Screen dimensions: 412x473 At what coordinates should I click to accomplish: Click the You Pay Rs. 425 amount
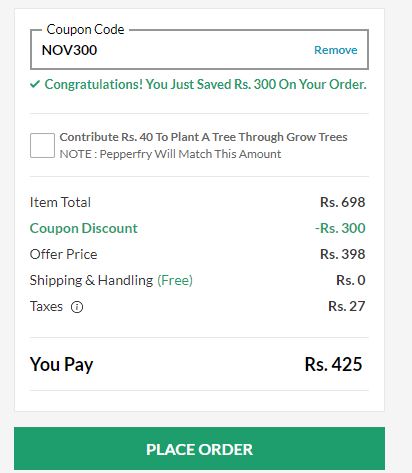pos(333,364)
